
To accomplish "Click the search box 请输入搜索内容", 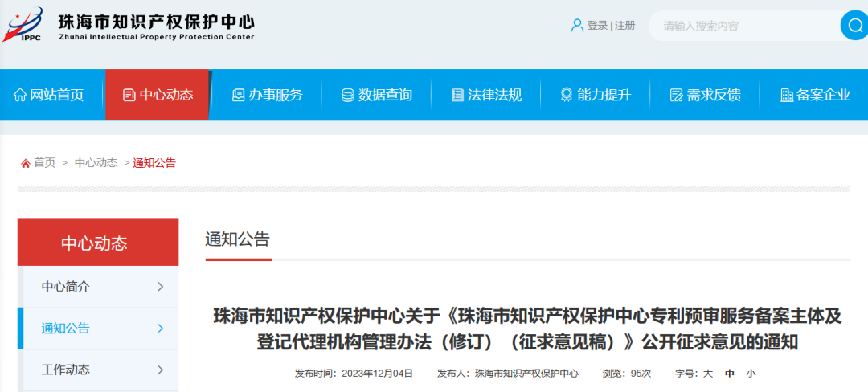I will coord(744,26).
